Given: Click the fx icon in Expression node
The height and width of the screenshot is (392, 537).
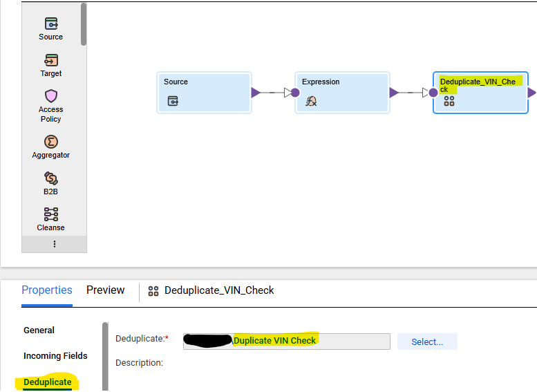Looking at the screenshot, I should [x=311, y=101].
